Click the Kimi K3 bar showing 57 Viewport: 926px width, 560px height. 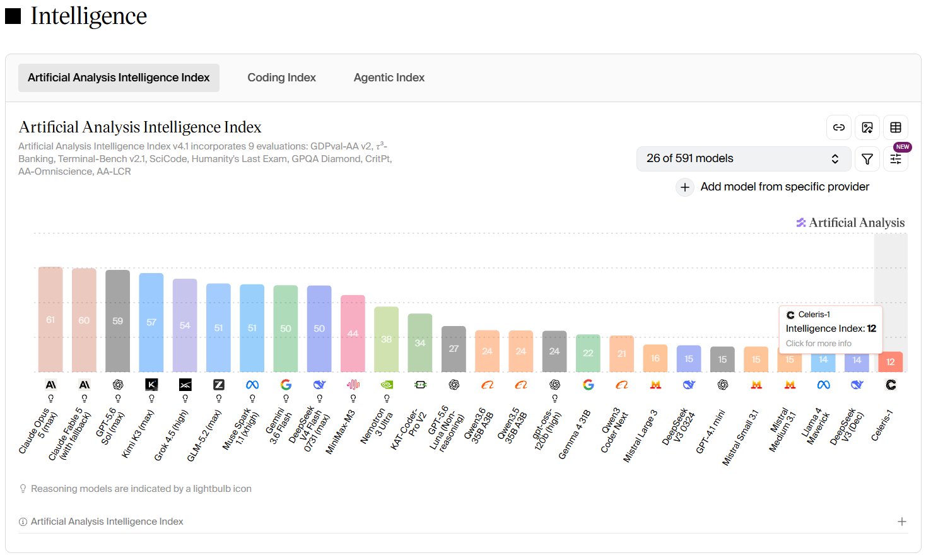coord(151,322)
